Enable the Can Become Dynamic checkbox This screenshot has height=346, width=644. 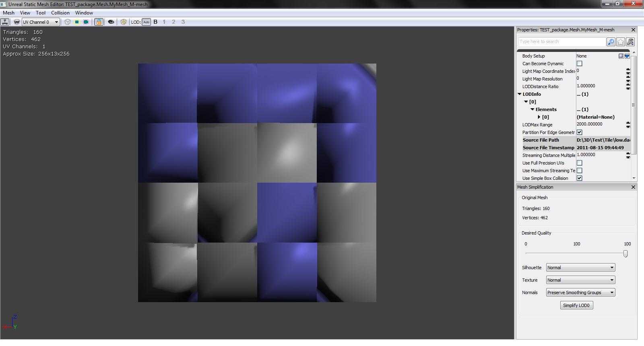[580, 64]
